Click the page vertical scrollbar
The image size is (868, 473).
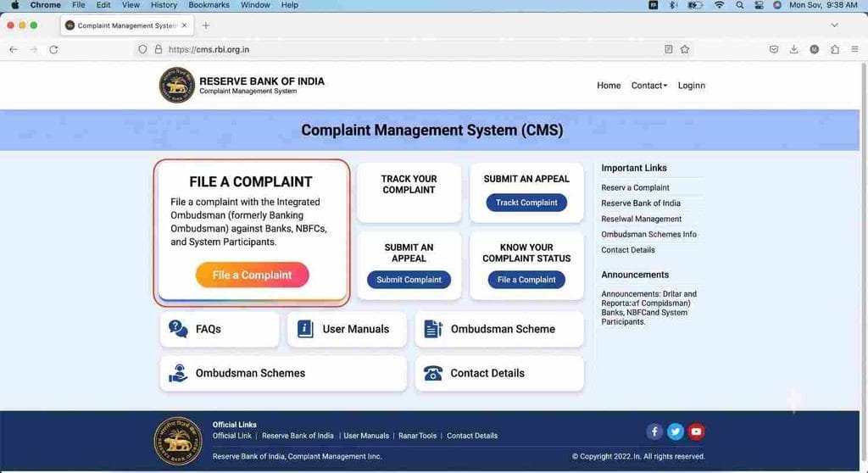[863, 260]
